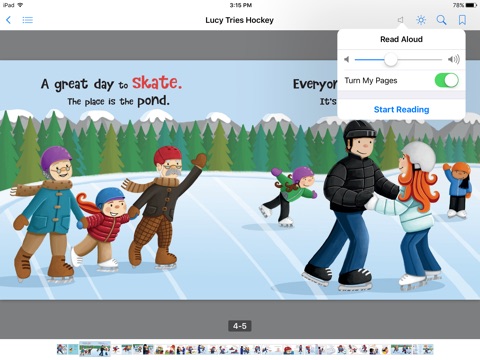480x360 pixels.
Task: Bookmark this page with the bookmark icon
Action: [x=462, y=20]
